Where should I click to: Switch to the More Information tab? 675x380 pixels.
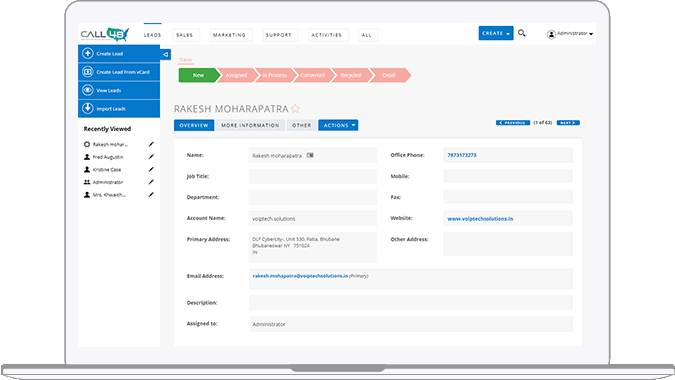tap(250, 125)
